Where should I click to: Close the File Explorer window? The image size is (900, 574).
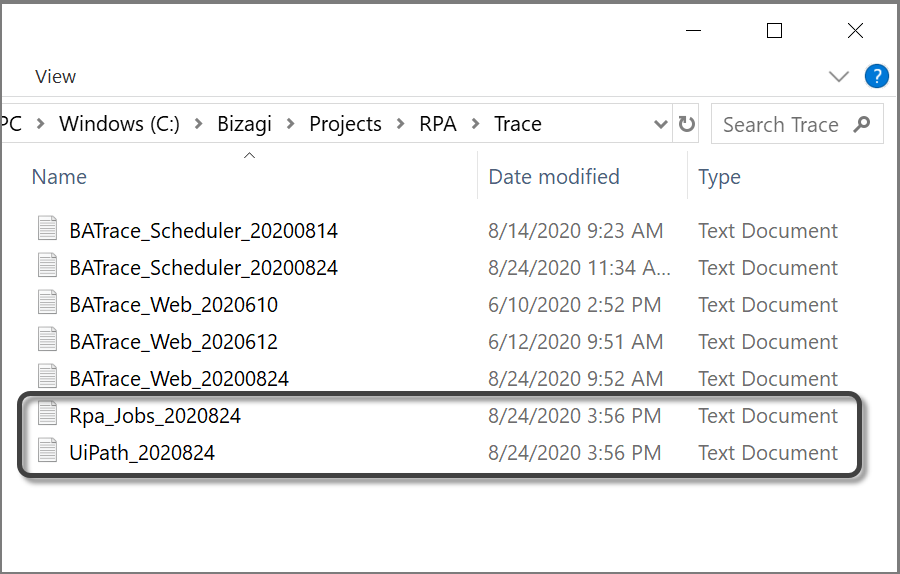(x=855, y=30)
